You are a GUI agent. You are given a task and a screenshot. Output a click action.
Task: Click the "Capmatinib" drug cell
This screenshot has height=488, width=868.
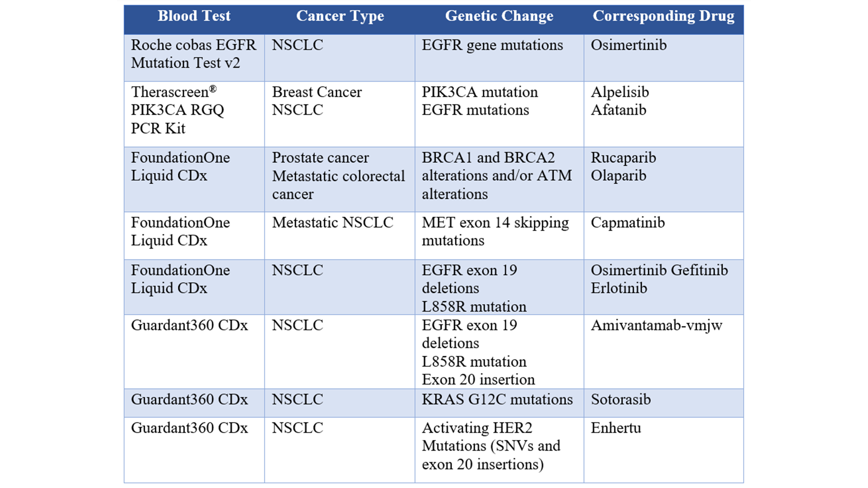628,223
